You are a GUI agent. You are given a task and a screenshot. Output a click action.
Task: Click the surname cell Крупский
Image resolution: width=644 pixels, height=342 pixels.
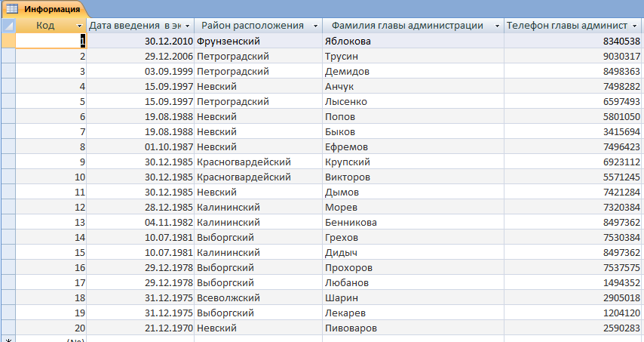[413, 162]
